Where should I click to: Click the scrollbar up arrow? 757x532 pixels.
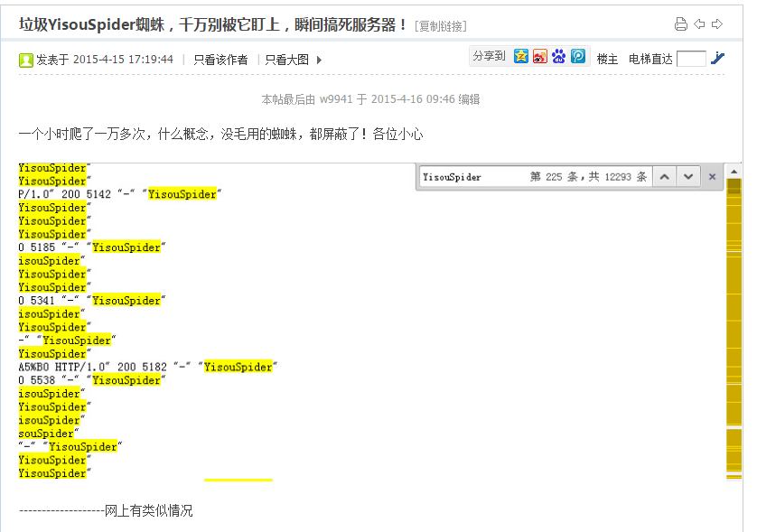734,171
